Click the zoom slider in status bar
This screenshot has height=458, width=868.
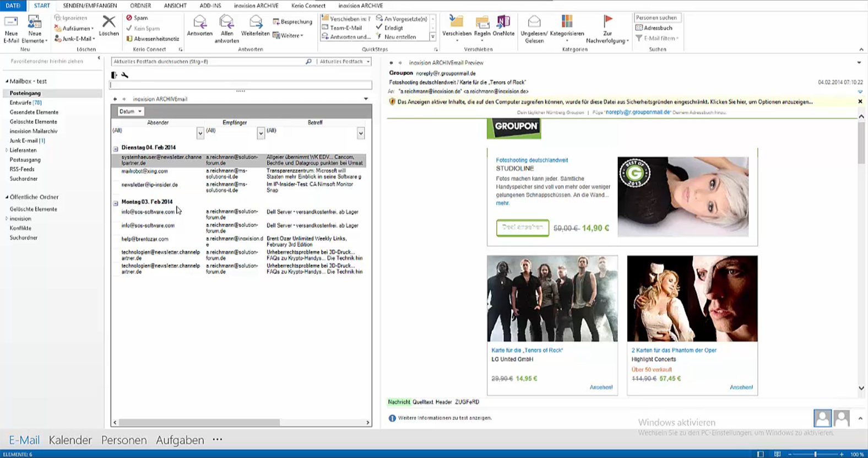coord(815,454)
